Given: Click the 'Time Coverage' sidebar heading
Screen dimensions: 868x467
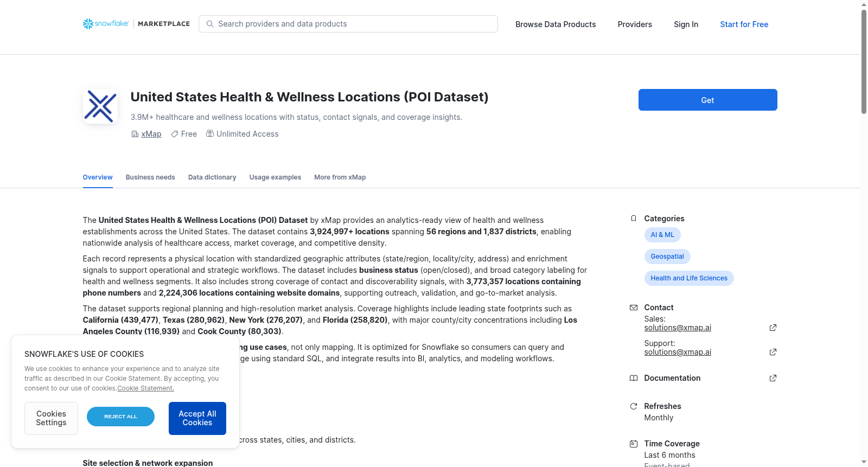Looking at the screenshot, I should click(672, 444).
